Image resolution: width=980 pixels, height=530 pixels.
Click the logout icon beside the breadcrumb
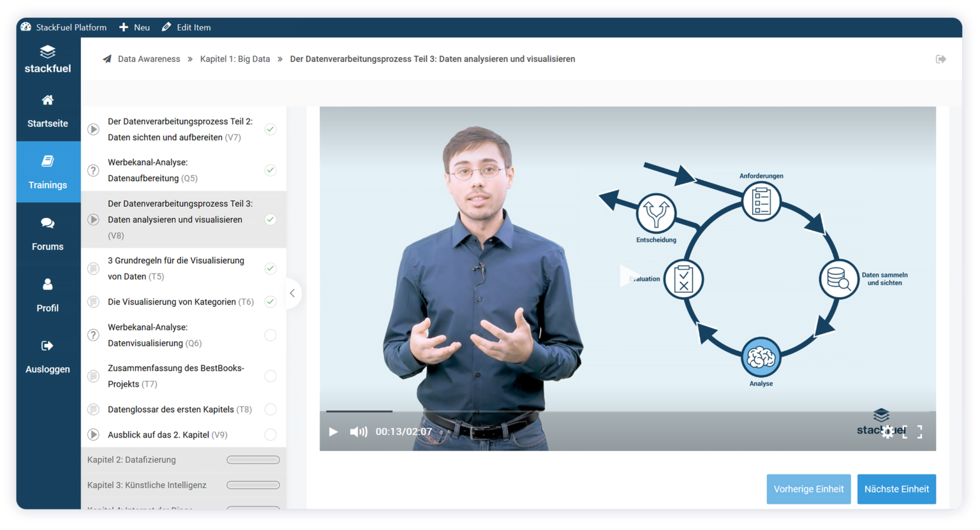[941, 59]
